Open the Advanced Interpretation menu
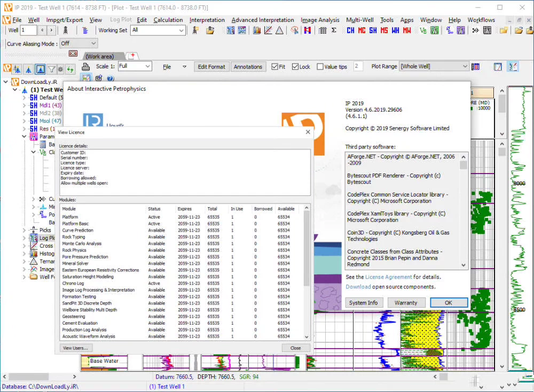Viewport: 534px width, 392px height. tap(263, 20)
